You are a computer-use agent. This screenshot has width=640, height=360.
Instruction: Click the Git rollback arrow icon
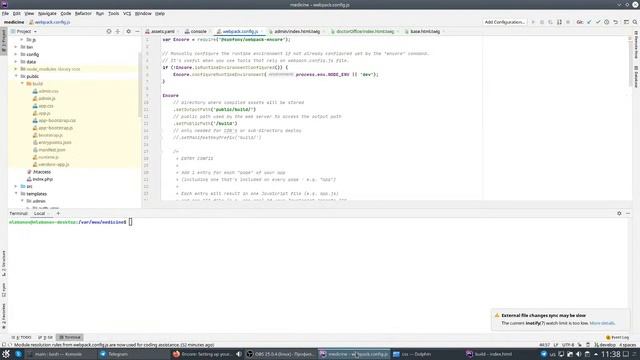pyautogui.click(x=616, y=22)
